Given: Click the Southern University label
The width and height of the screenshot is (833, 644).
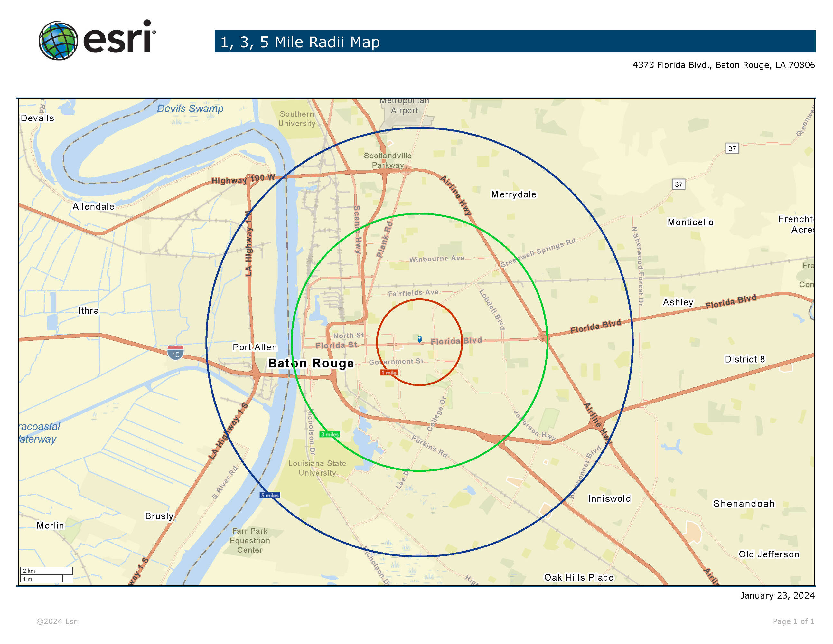Looking at the screenshot, I should [297, 118].
